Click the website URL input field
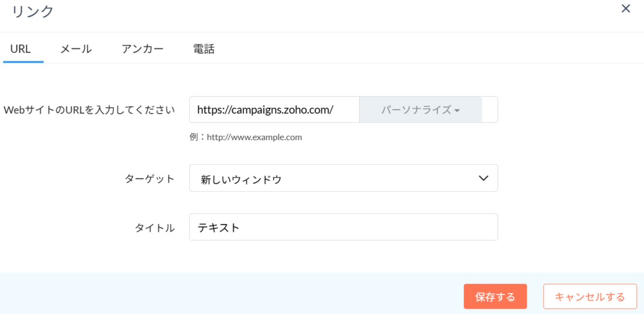 point(274,109)
